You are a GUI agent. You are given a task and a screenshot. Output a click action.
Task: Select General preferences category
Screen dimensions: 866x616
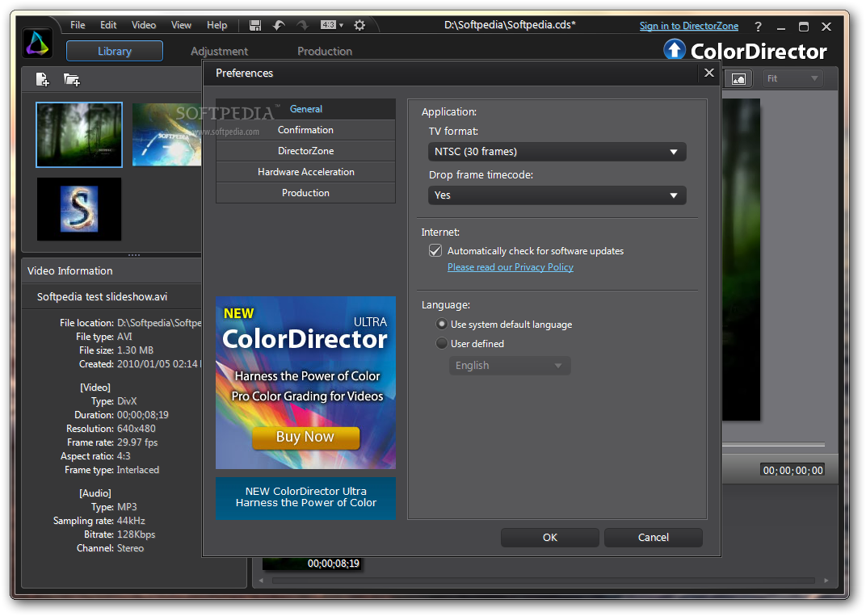tap(306, 109)
